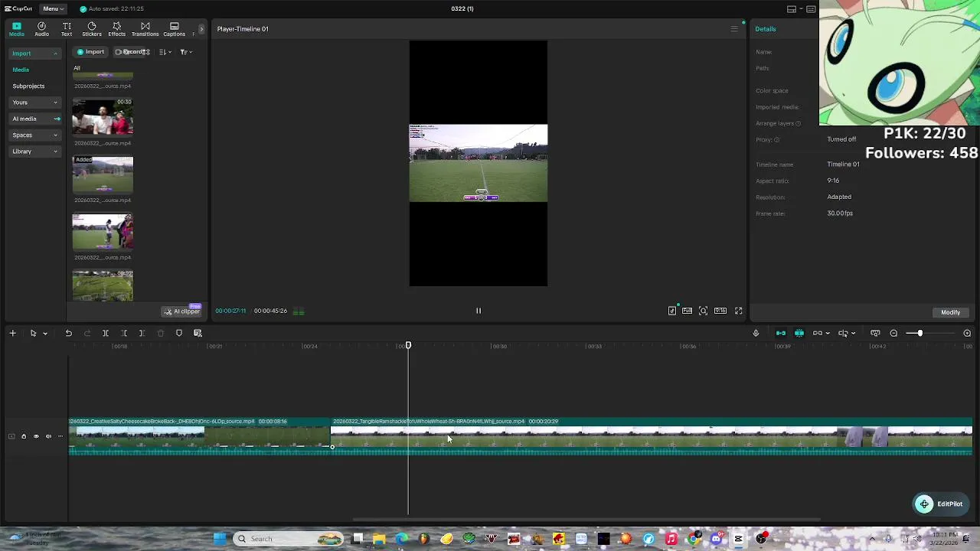Select Media in the left sidebar
Screen dimensions: 980x551
(21, 70)
